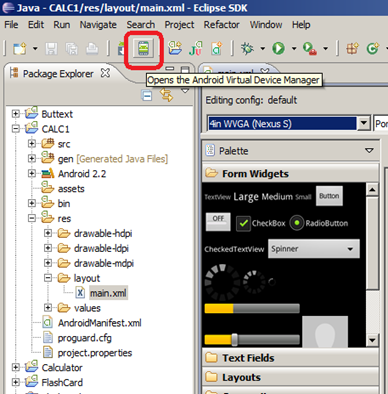Open the Palette menu triangle
This screenshot has width=388, height=394.
(x=369, y=151)
